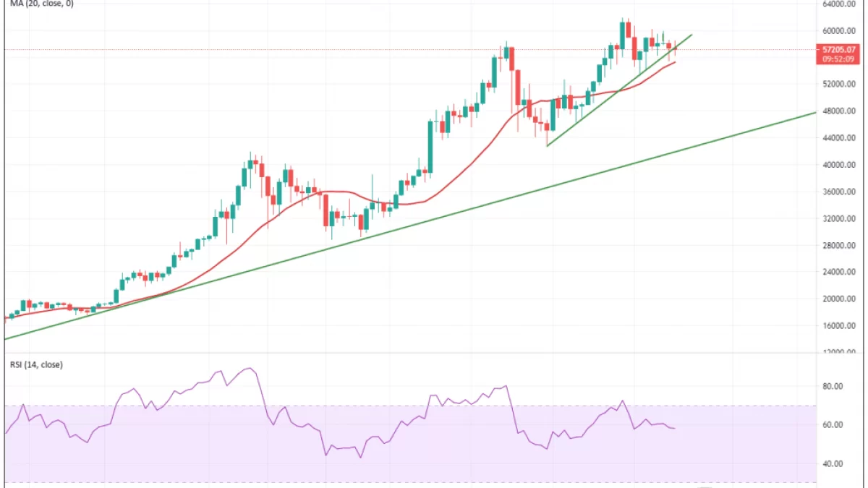This screenshot has width=868, height=488.
Task: Click the 64000.00 price axis label
Action: click(x=841, y=4)
